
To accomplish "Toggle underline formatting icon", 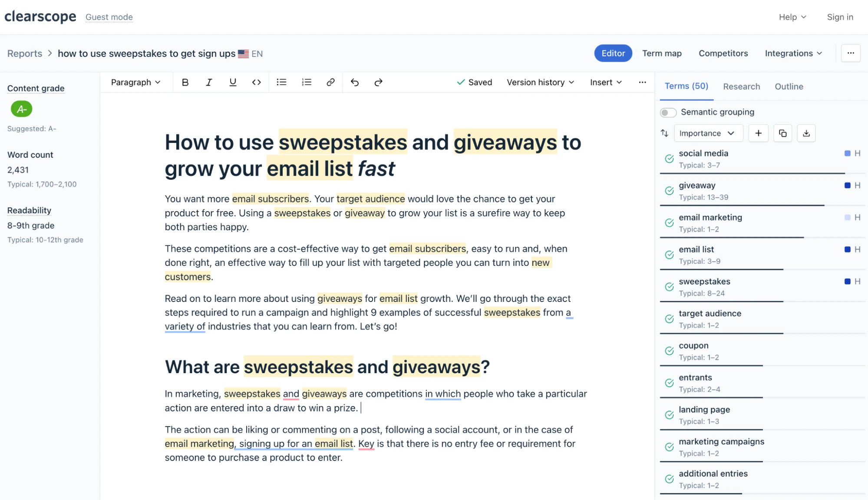I will [232, 82].
